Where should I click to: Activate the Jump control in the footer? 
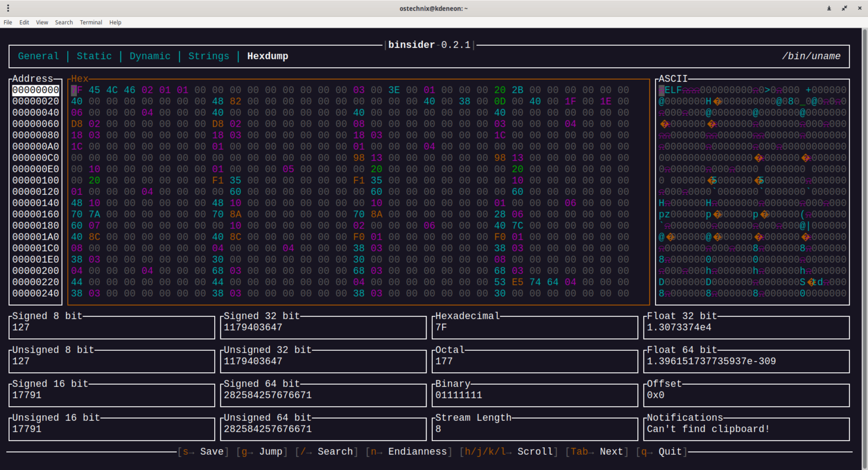(271, 451)
